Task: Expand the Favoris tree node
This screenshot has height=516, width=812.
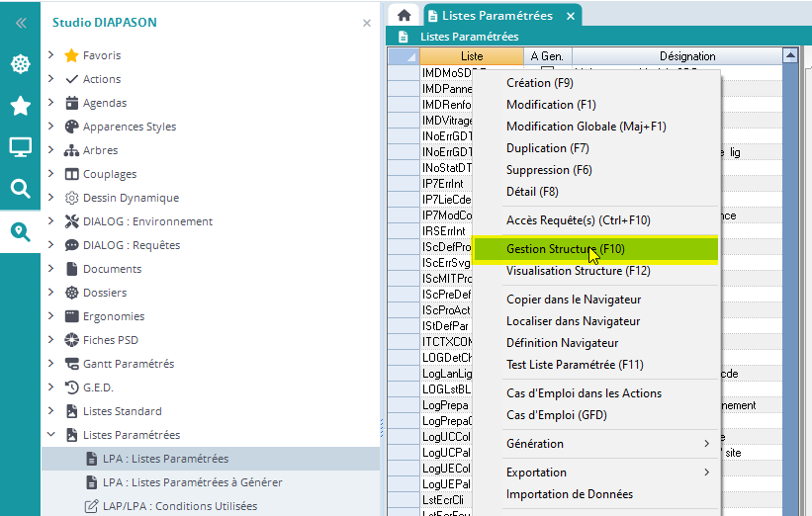Action: [51, 55]
